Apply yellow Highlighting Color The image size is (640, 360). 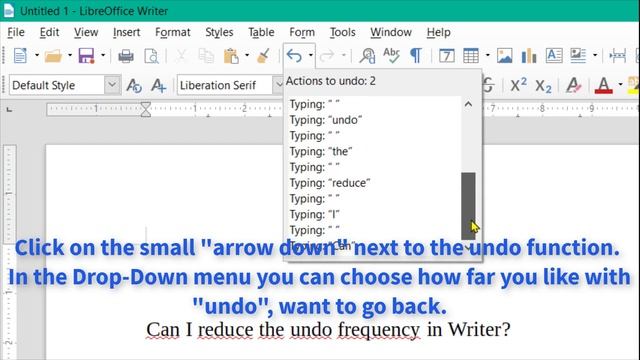pyautogui.click(x=634, y=85)
